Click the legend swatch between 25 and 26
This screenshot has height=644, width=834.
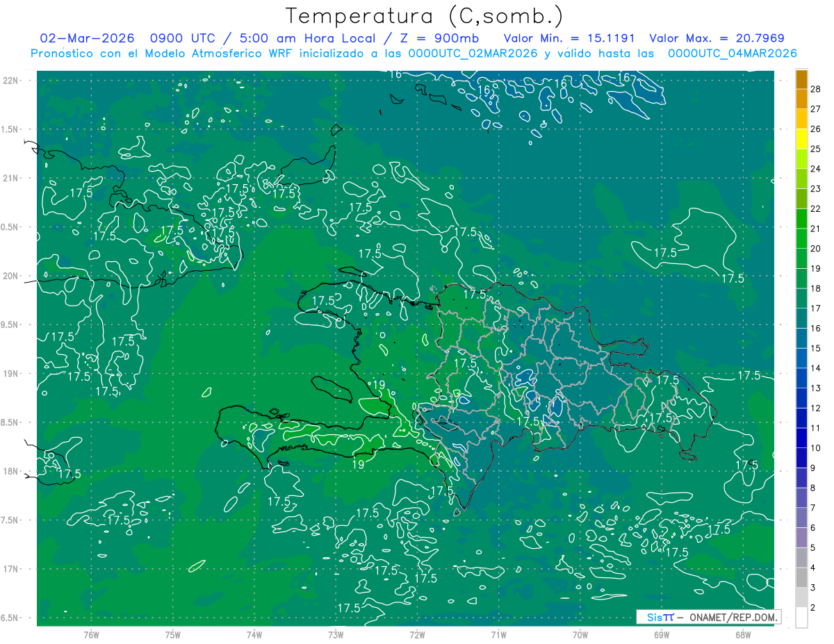point(802,139)
